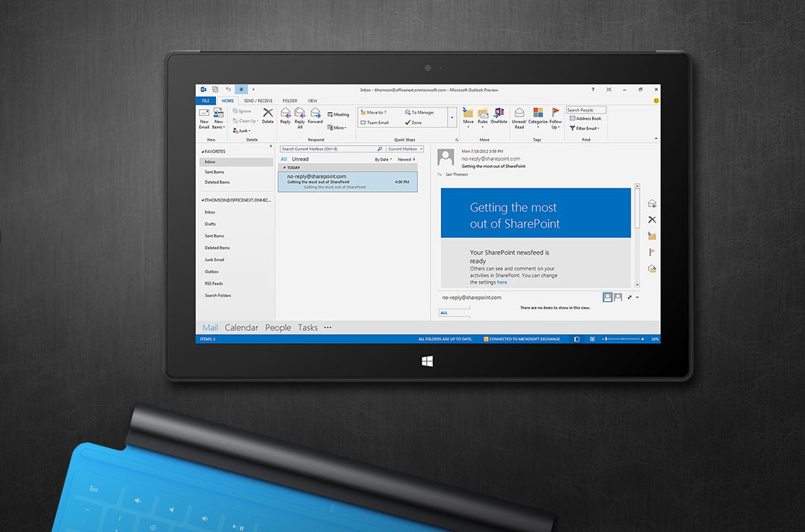Open the FILE tab
The height and width of the screenshot is (532, 805).
coord(206,101)
